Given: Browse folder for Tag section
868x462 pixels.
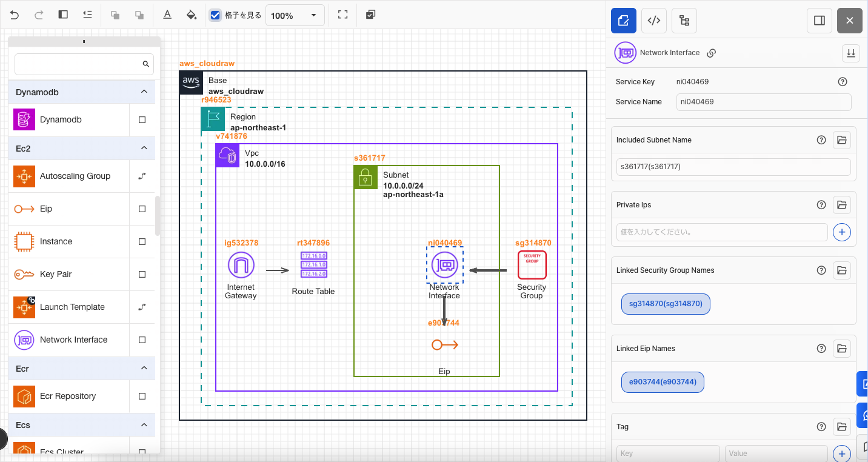Looking at the screenshot, I should 842,427.
